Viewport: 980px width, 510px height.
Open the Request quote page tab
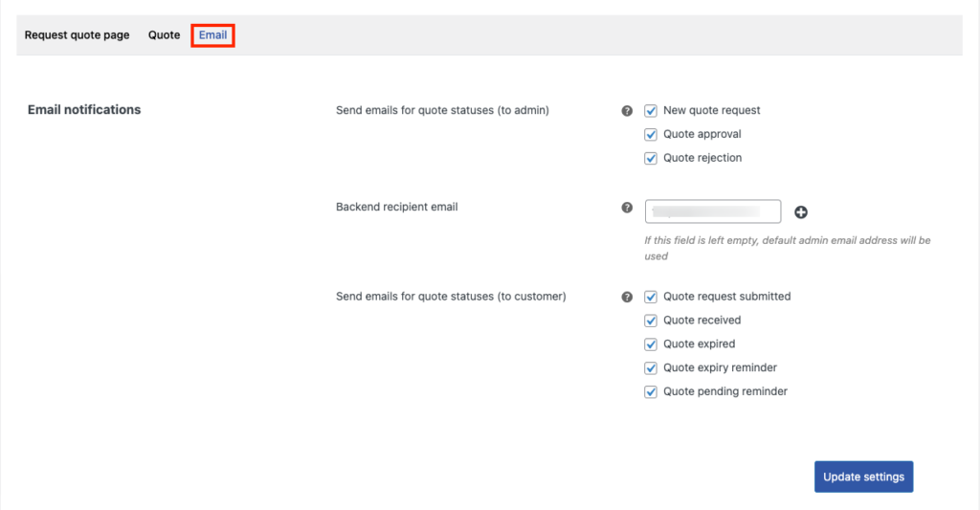tap(77, 35)
